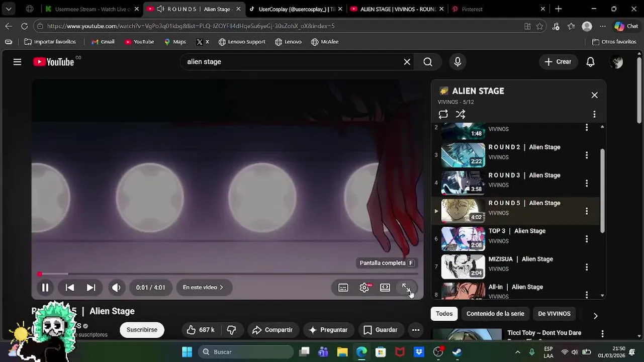Mute the video volume
The width and height of the screenshot is (644, 362).
pos(116,288)
